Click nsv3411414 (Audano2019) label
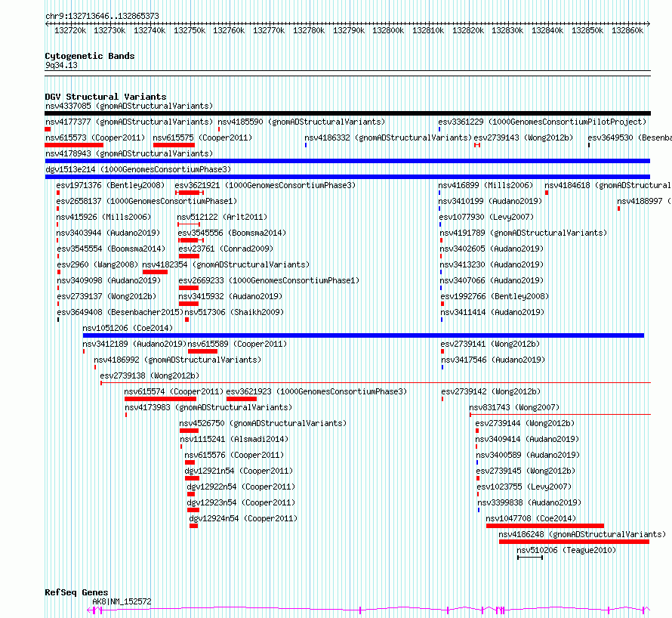Screen dimensions: 672x618 (492, 312)
